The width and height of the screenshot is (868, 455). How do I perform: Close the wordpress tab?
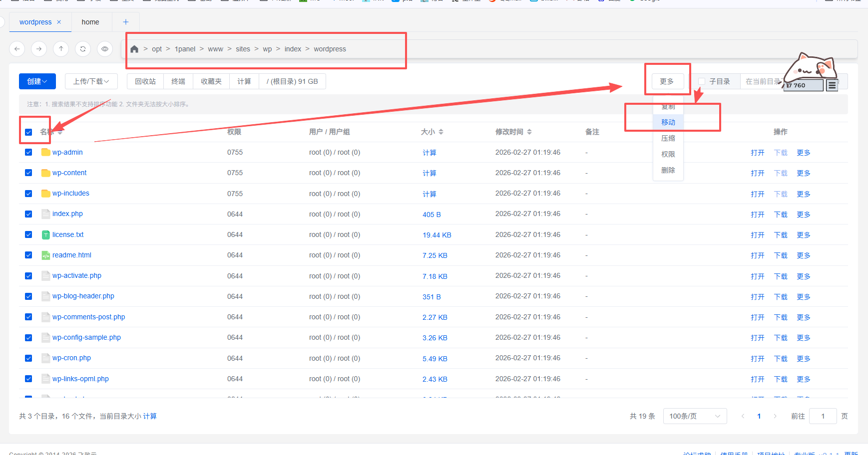[x=59, y=22]
